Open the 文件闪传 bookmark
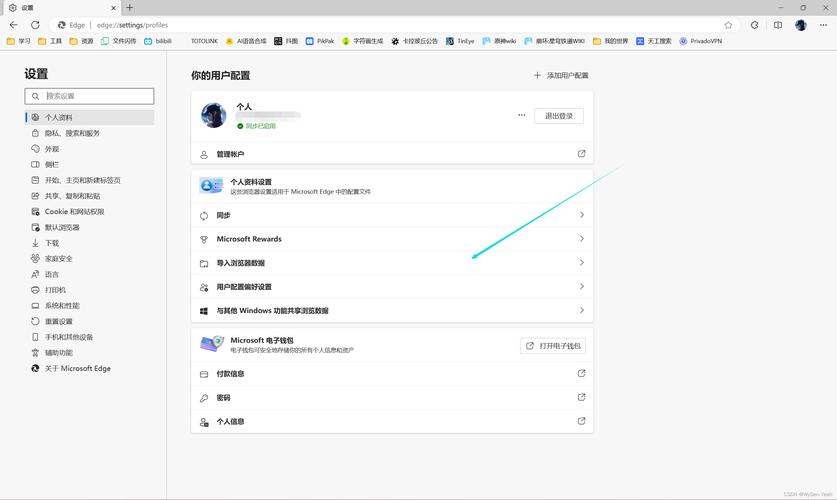 click(x=119, y=41)
